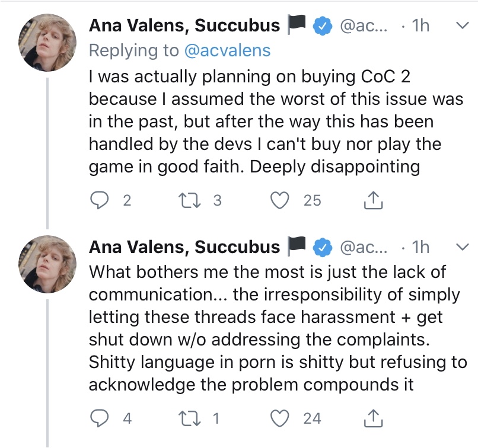Share the second tweet about communication
The image size is (478, 448).
[373, 419]
